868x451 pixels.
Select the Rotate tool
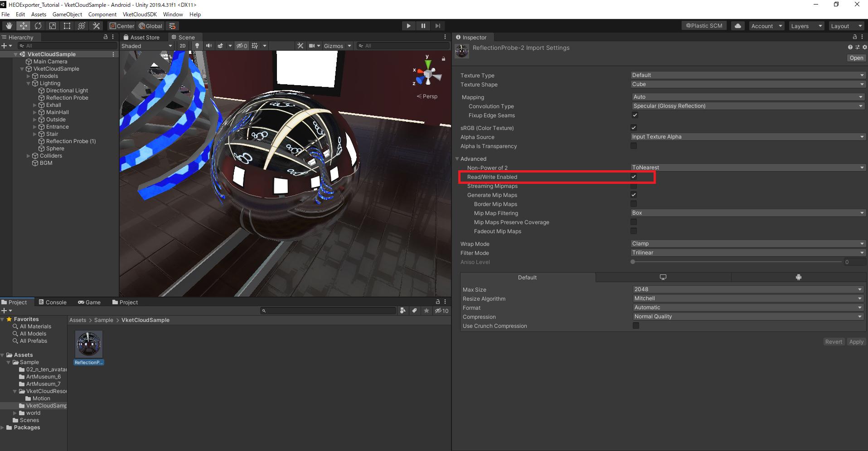(x=38, y=26)
